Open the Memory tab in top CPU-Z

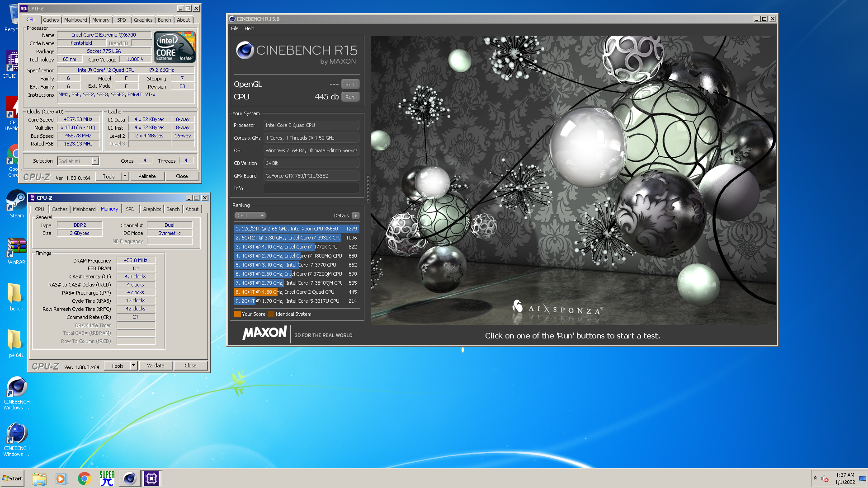101,20
